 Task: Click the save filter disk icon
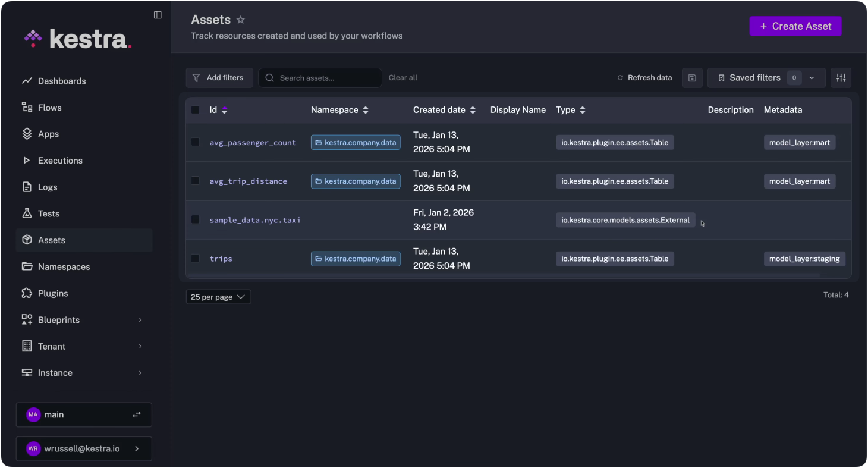coord(692,78)
